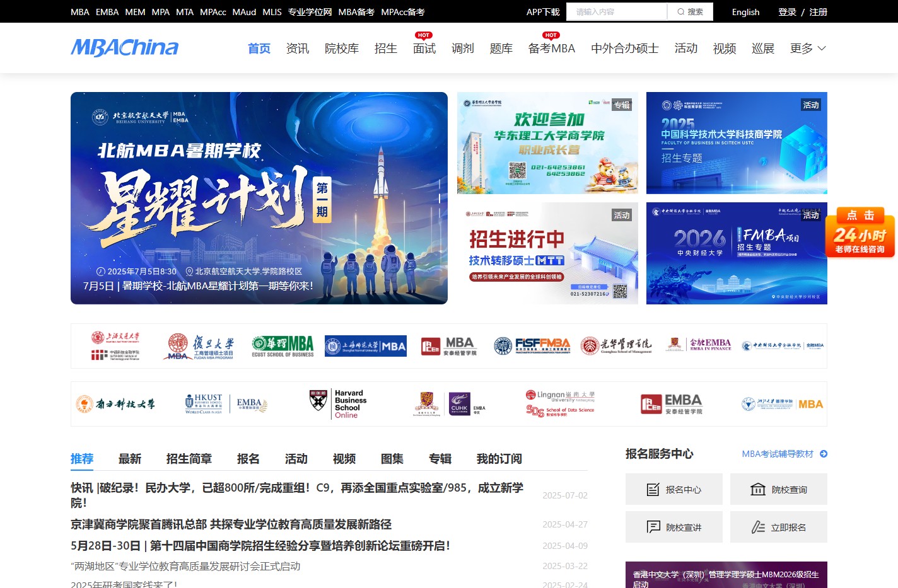Open the Harvard Business School Online logo
Viewport: 898px width, 588px height.
tap(338, 404)
